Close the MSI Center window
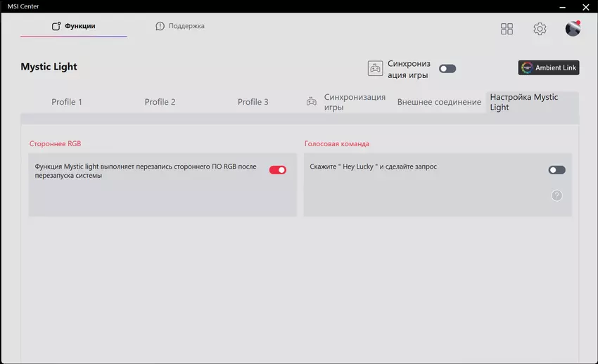This screenshot has width=598, height=364. pos(586,7)
